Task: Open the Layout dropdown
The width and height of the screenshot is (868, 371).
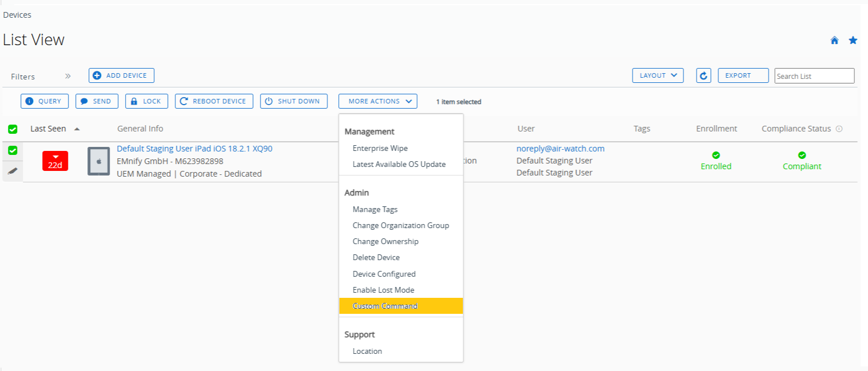Action: (658, 75)
